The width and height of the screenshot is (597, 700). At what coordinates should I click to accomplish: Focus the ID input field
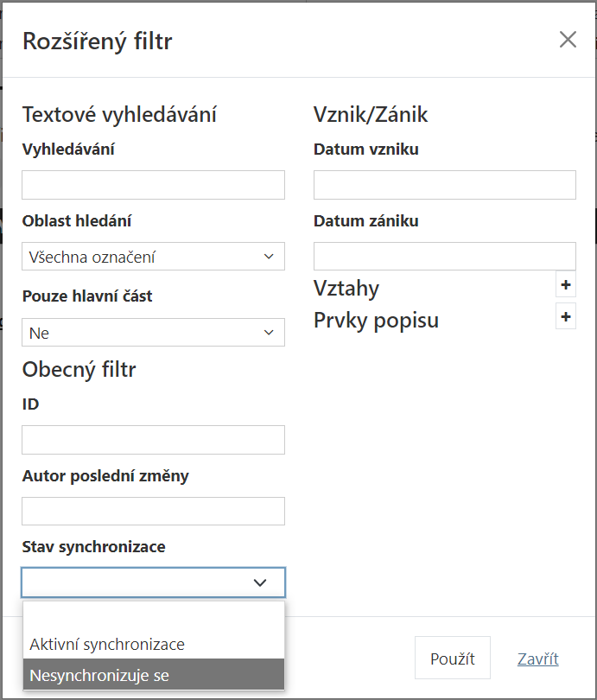point(153,440)
